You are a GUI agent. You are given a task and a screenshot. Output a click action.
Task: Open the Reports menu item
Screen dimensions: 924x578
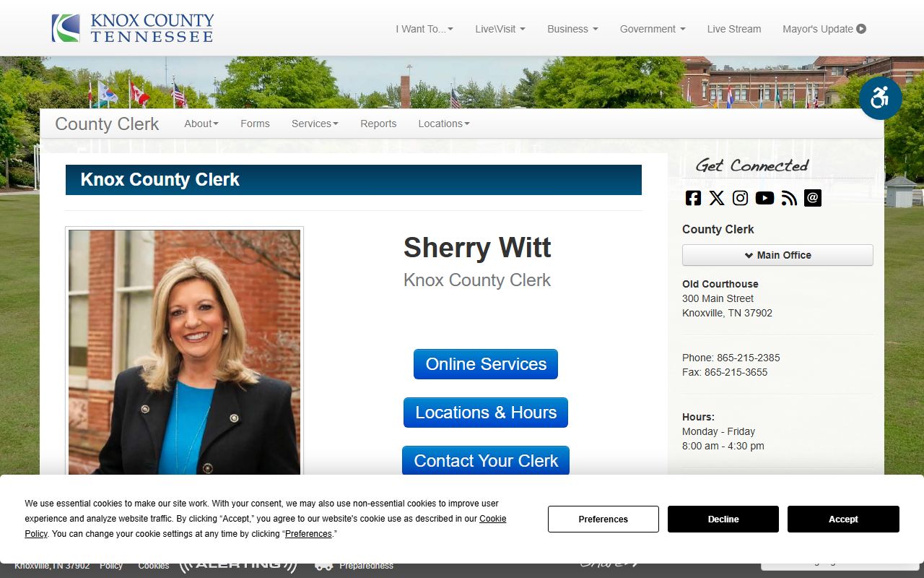[378, 124]
